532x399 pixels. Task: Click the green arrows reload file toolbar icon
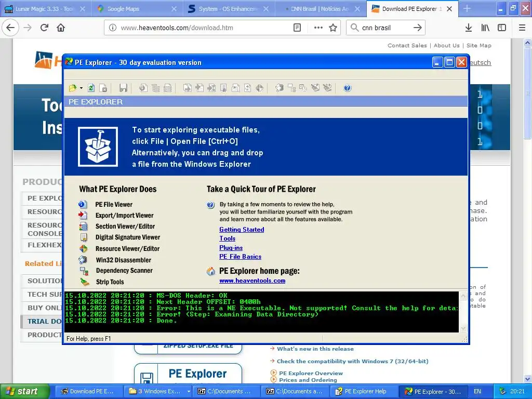pos(91,88)
